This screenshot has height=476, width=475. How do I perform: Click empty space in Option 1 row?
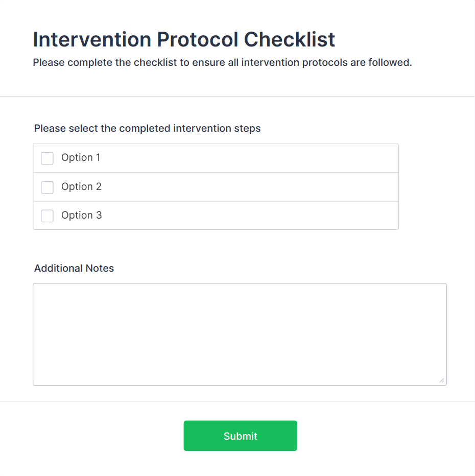pos(249,158)
